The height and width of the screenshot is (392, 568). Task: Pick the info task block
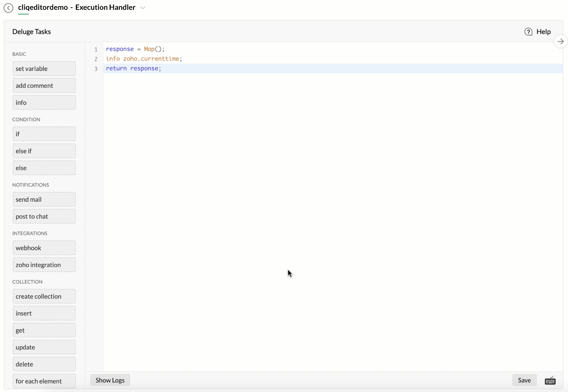pos(44,103)
